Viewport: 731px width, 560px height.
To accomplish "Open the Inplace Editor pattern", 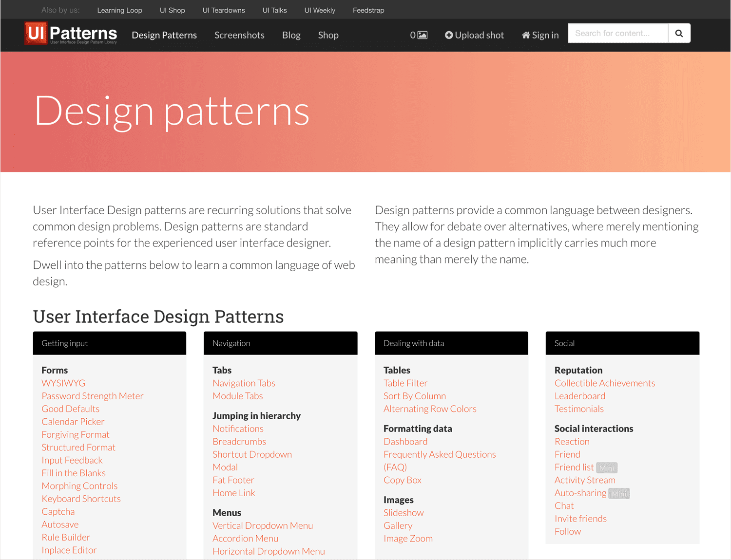I will click(x=69, y=550).
